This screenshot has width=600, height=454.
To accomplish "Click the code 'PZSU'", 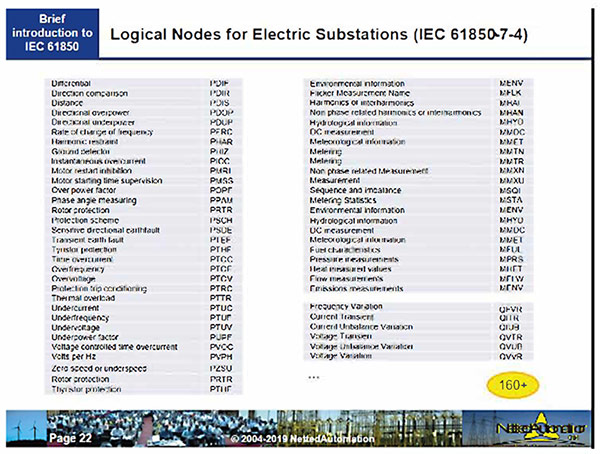I will click(221, 368).
